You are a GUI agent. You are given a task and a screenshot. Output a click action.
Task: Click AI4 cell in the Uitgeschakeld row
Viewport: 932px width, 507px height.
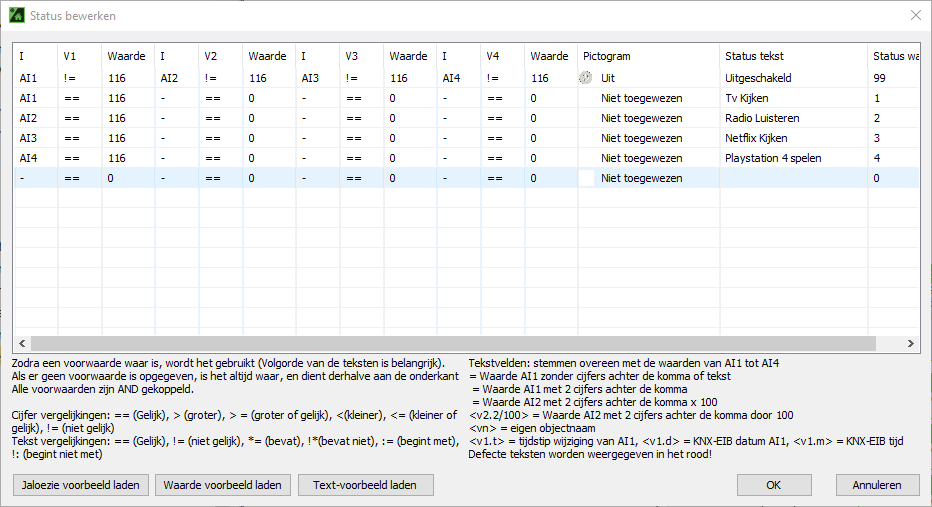click(x=458, y=78)
